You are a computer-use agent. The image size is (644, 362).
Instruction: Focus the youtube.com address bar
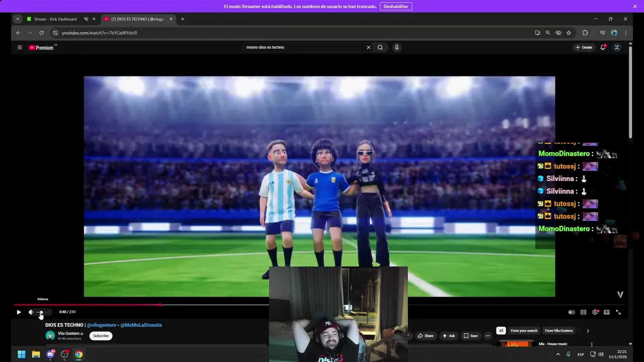[292, 33]
